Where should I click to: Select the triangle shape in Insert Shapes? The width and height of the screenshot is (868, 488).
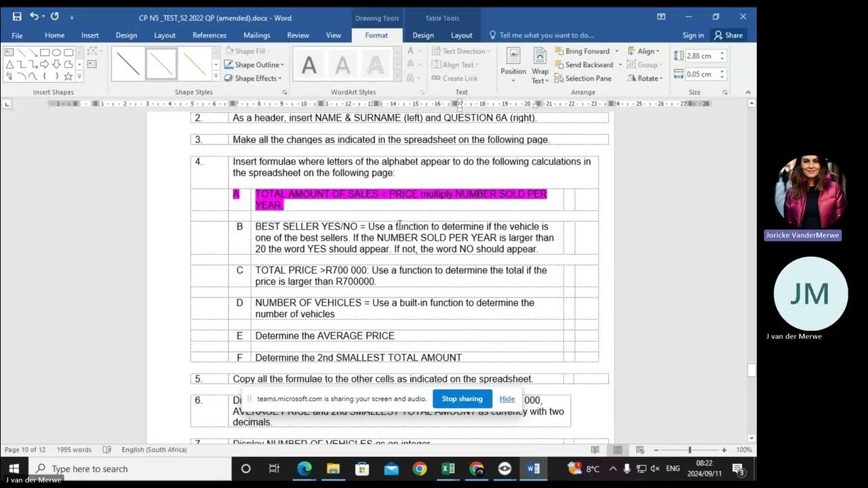point(9,64)
